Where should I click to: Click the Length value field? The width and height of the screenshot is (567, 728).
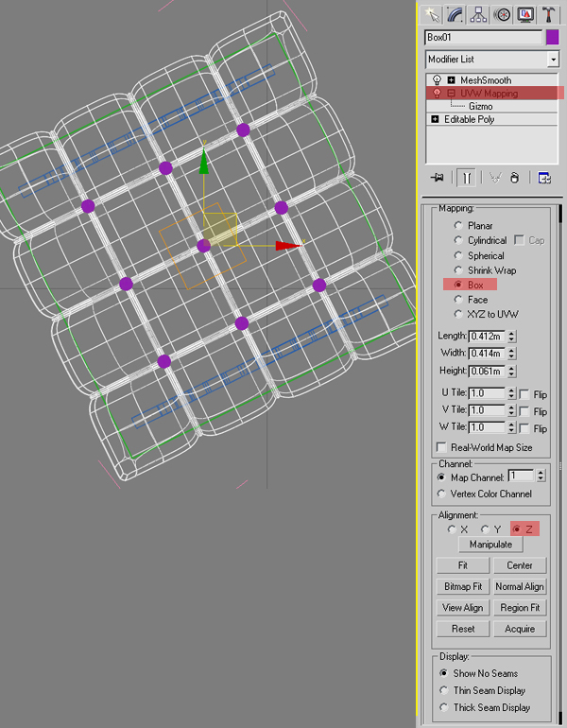487,337
